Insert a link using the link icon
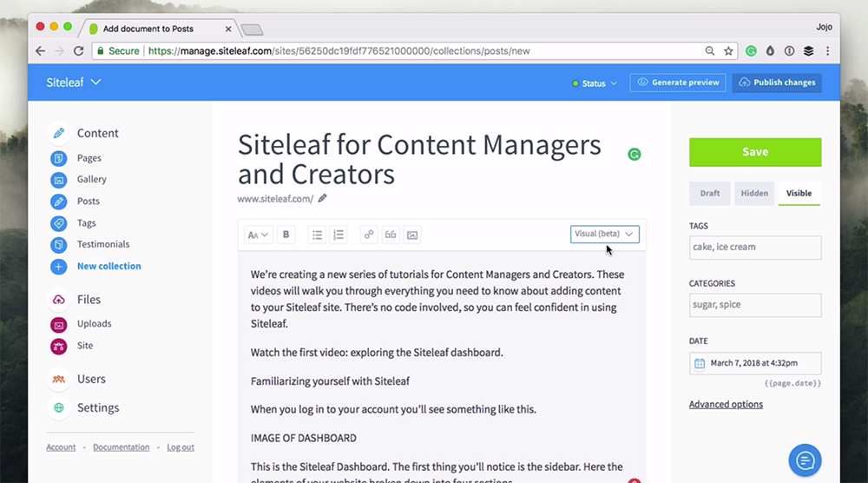Image resolution: width=868 pixels, height=483 pixels. (x=369, y=235)
